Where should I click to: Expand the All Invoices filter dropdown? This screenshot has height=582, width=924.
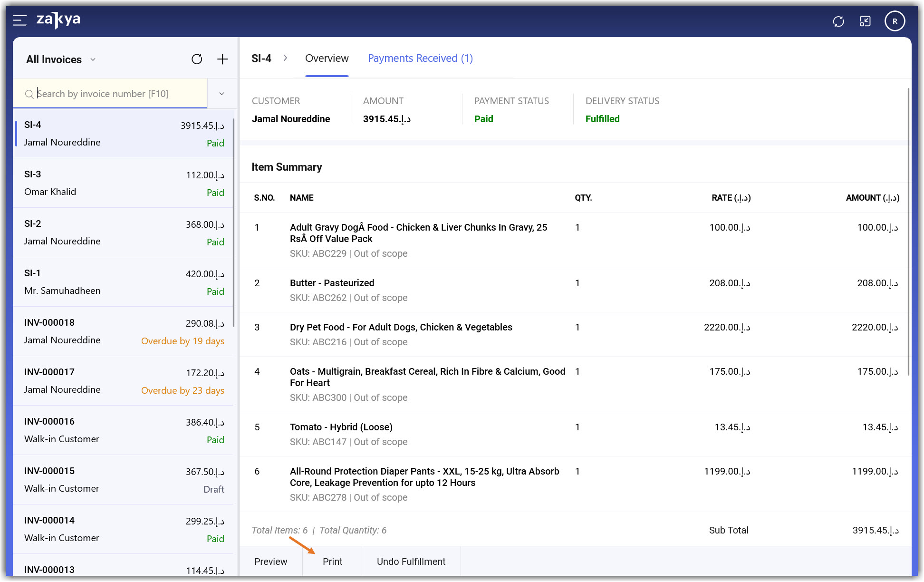tap(93, 60)
